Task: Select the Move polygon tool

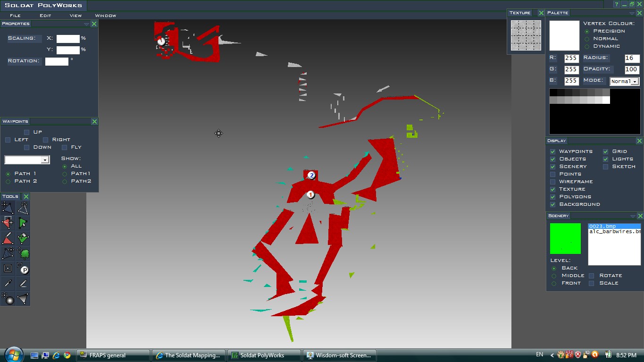Action: (8, 208)
